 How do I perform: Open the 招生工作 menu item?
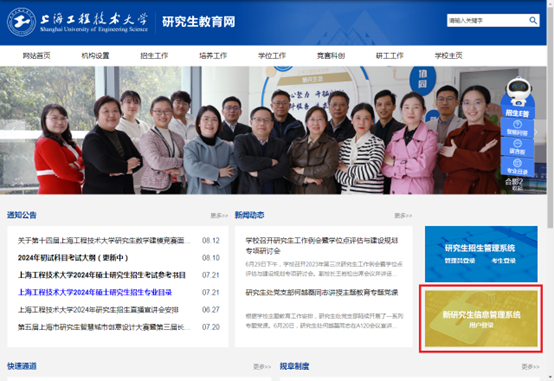[x=154, y=55]
